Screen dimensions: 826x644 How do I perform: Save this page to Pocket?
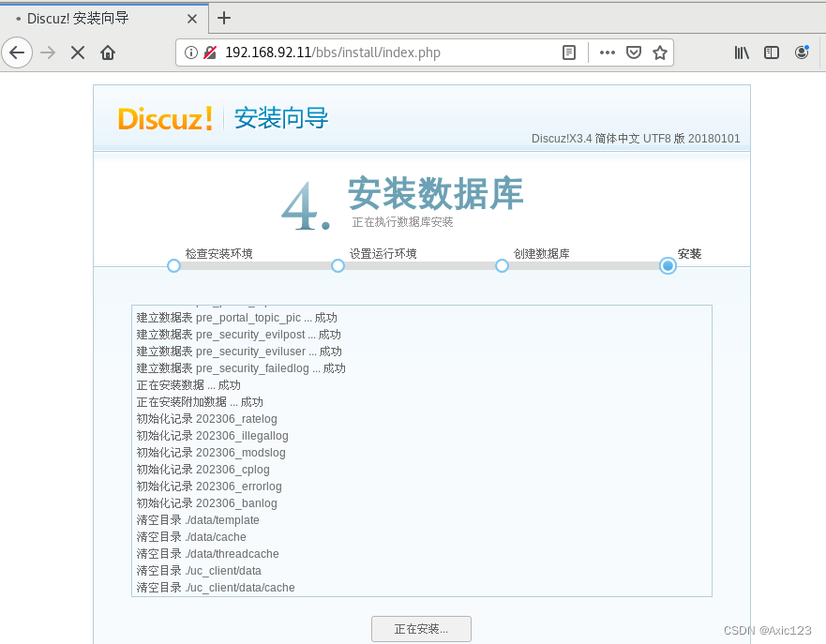[x=635, y=52]
